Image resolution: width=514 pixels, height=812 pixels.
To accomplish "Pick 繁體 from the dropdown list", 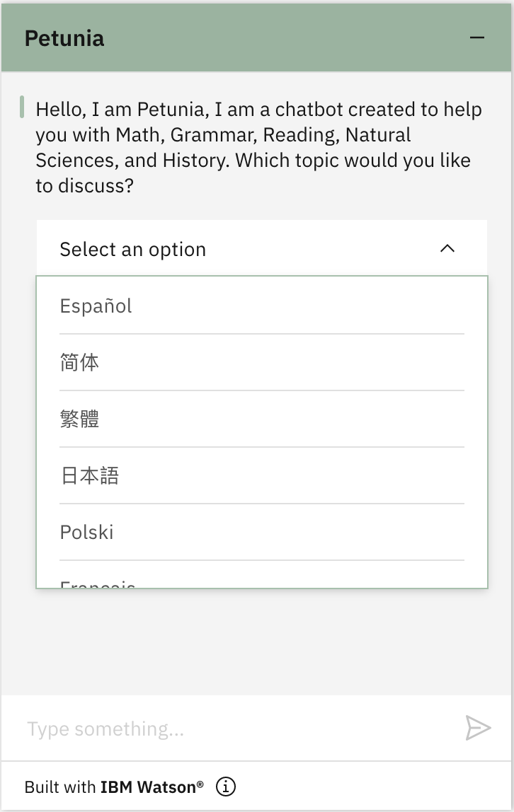I will click(x=262, y=419).
